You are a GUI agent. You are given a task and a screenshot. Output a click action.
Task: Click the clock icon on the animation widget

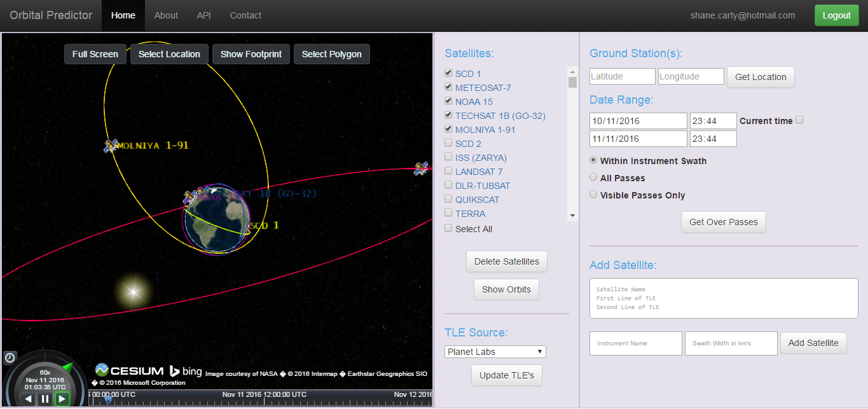(x=10, y=357)
